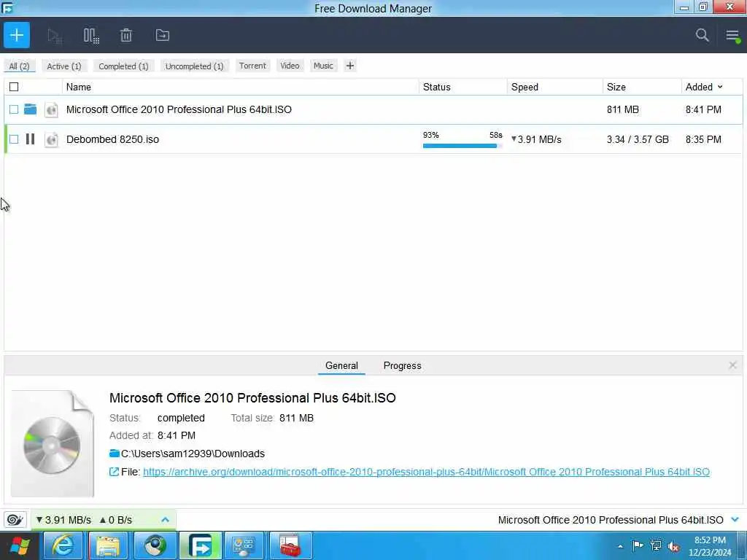Open archive.org file download link

pos(426,472)
